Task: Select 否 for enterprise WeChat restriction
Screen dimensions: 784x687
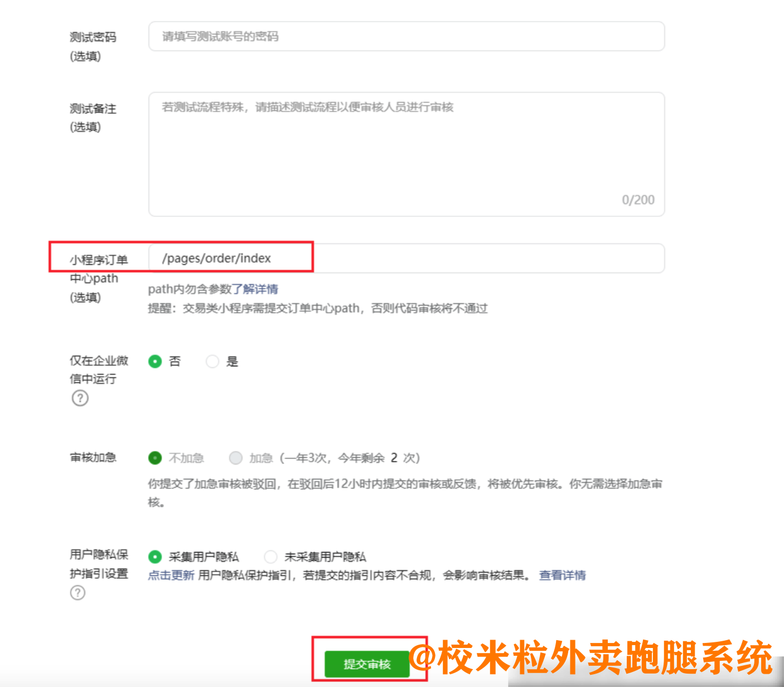Action: (x=155, y=361)
